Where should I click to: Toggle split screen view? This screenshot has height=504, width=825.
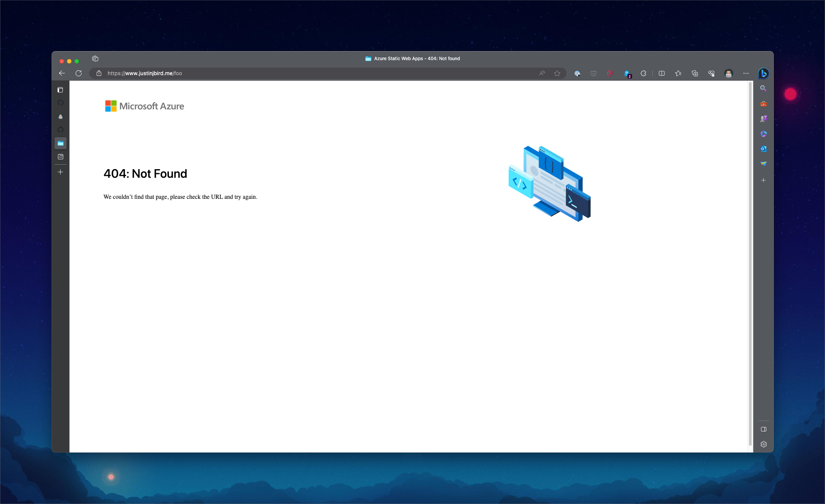pos(662,73)
